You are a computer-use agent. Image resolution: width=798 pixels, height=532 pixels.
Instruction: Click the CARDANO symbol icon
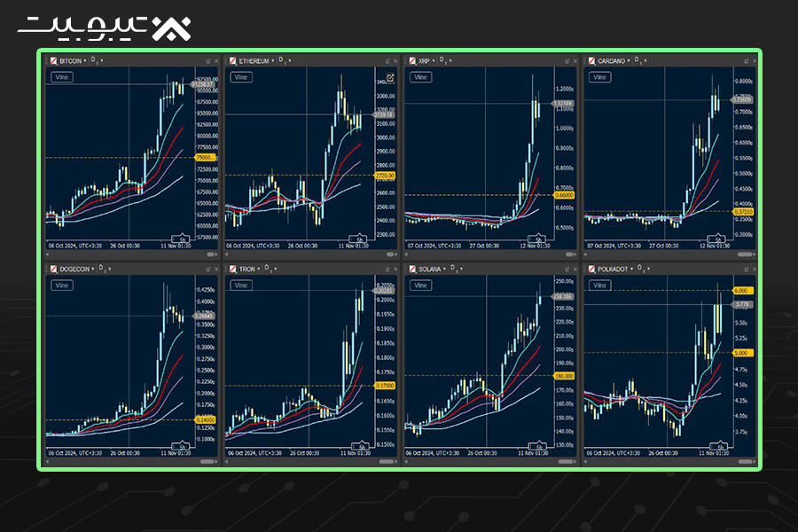[591, 60]
